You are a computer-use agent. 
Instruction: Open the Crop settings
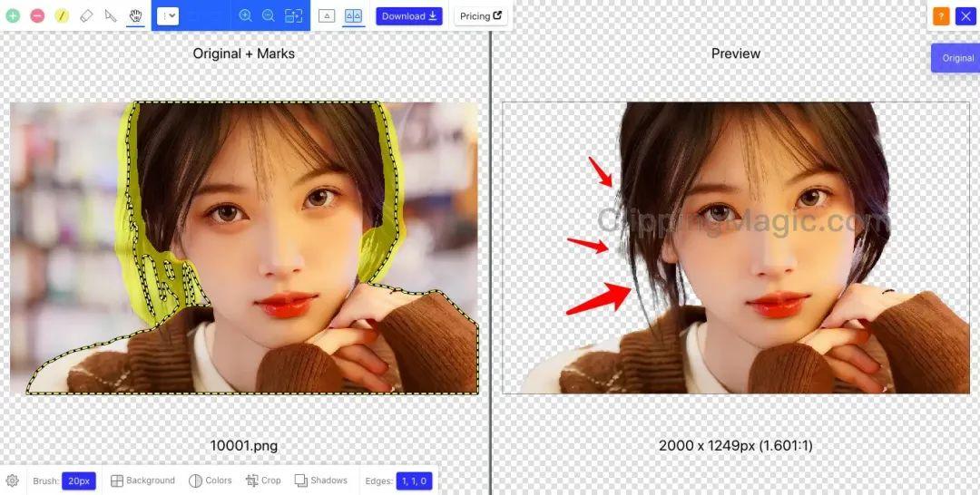click(x=263, y=480)
